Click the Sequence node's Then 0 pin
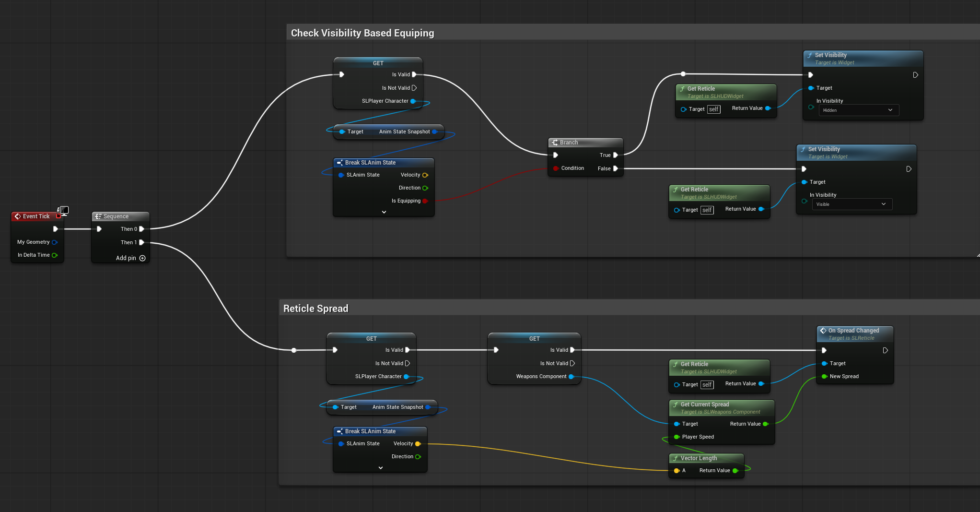980x512 pixels. 141,229
